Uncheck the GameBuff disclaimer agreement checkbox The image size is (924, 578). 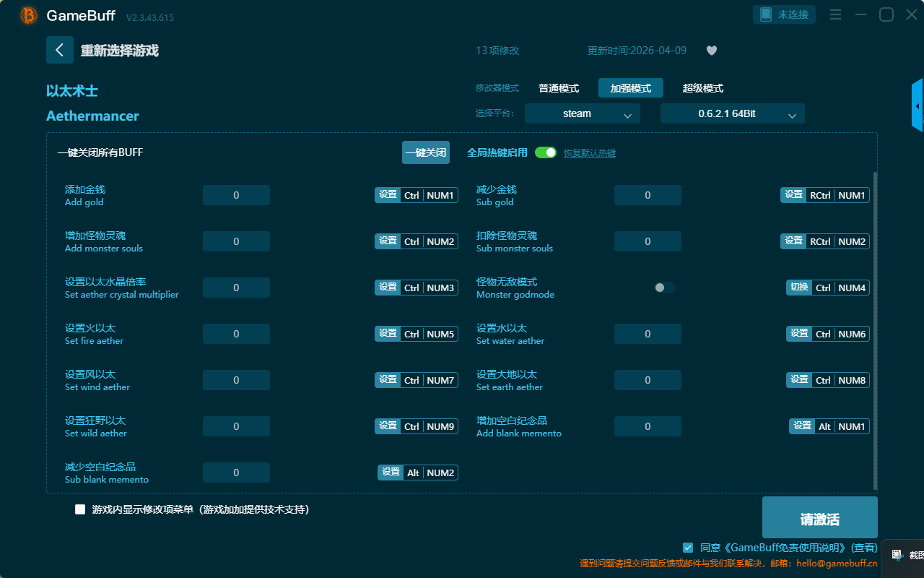688,548
